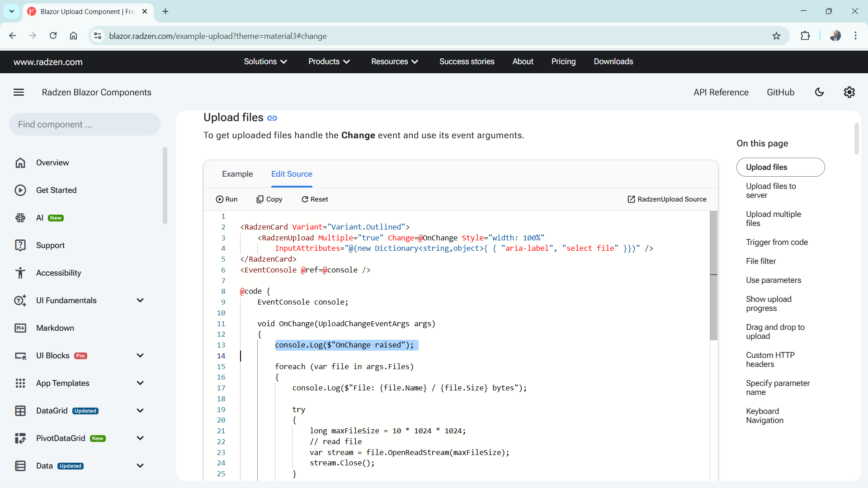868x488 pixels.
Task: Open theme settings gear icon
Action: 849,92
